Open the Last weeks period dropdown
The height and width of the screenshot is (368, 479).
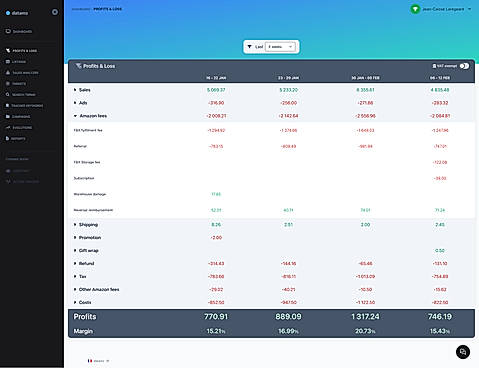[280, 47]
